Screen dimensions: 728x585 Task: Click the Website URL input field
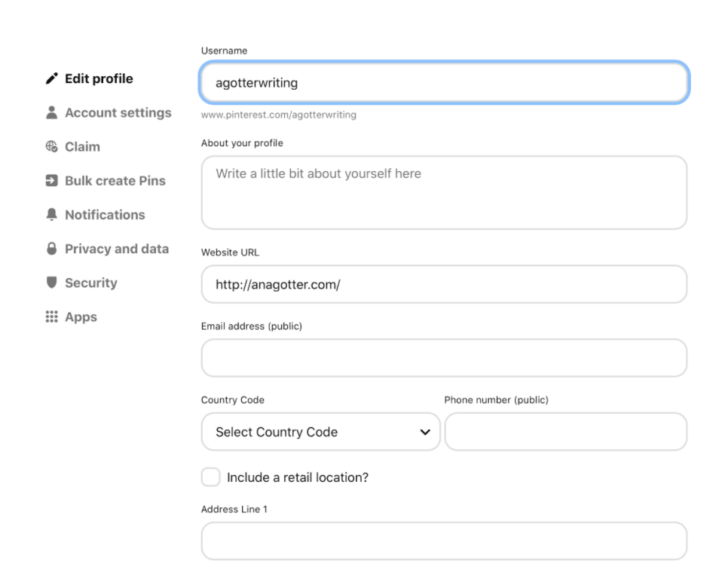coord(444,284)
